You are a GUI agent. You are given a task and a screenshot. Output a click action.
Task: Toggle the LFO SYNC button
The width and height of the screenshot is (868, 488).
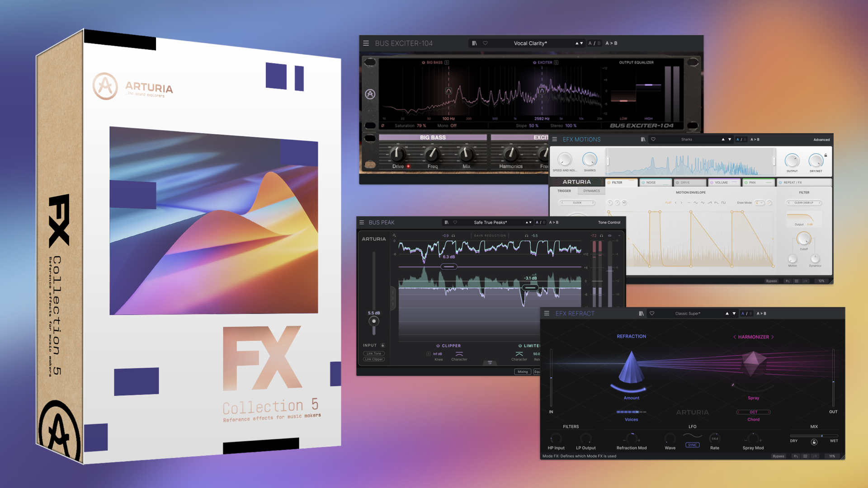pos(692,445)
